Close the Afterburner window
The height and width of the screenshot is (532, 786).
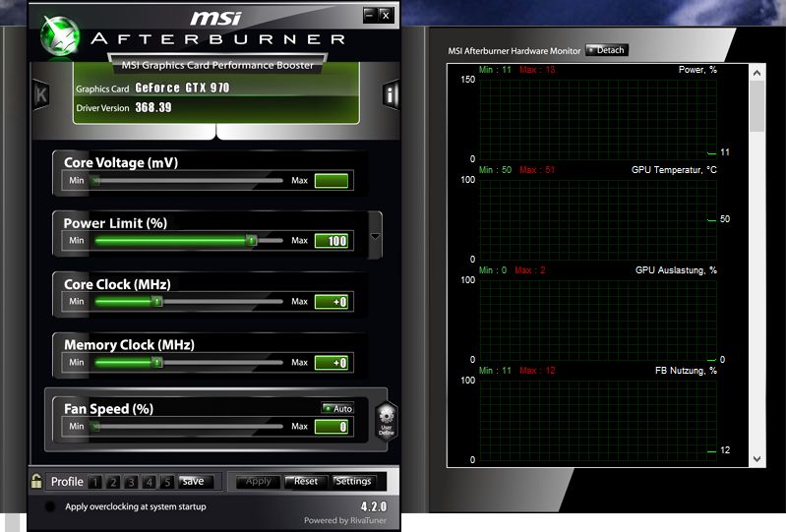386,16
